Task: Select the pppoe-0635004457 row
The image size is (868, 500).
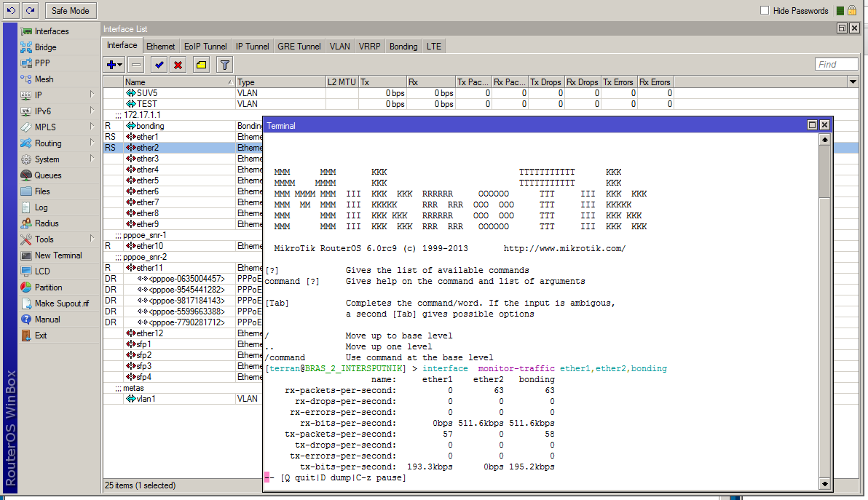Action: point(183,279)
